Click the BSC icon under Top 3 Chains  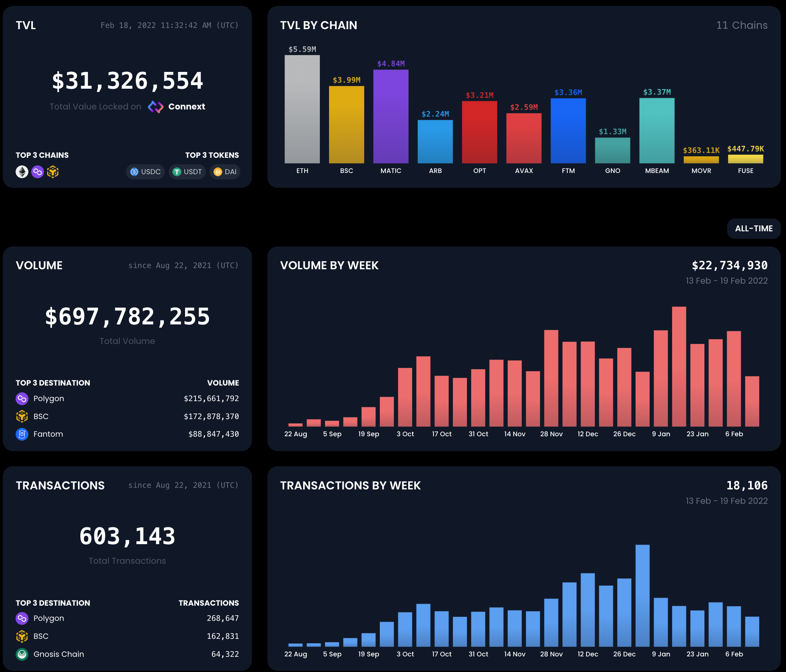click(53, 172)
